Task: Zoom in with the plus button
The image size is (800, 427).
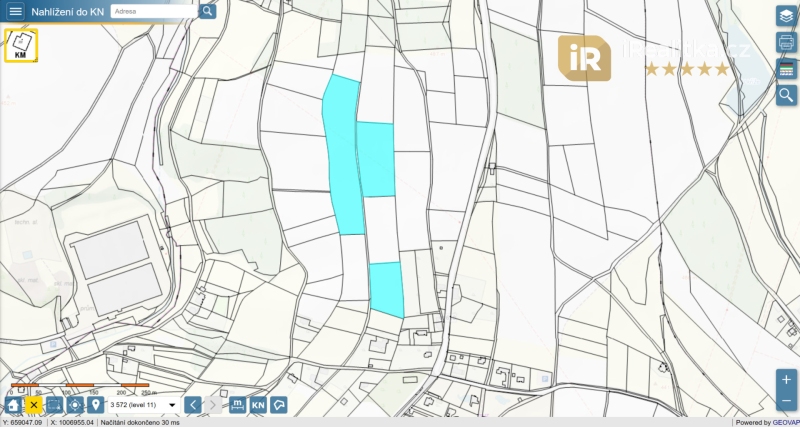Action: tap(787, 380)
